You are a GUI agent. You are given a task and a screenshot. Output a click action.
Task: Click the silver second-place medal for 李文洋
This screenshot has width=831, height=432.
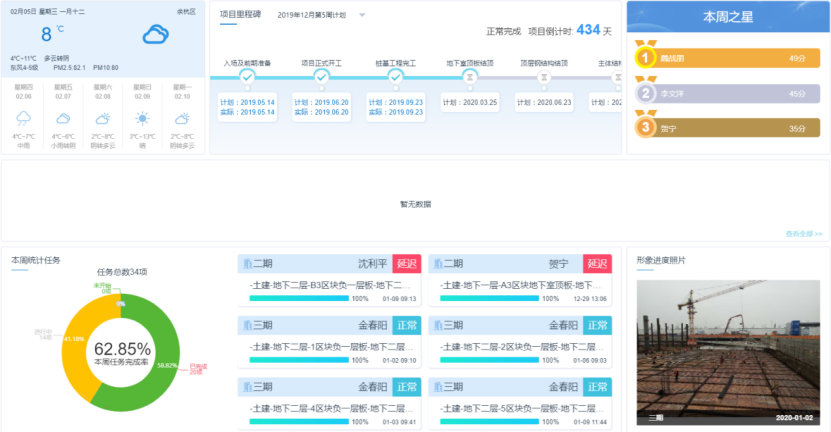(x=646, y=93)
